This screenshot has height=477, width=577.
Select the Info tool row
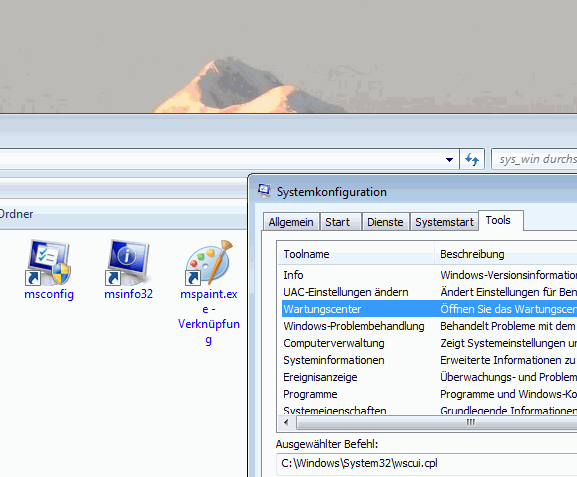coord(429,275)
